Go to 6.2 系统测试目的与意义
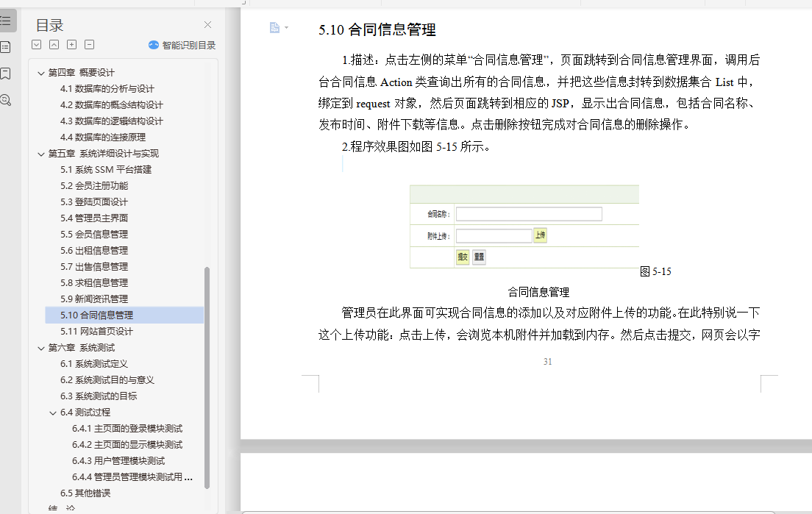Viewport: 812px width, 514px height. (107, 380)
